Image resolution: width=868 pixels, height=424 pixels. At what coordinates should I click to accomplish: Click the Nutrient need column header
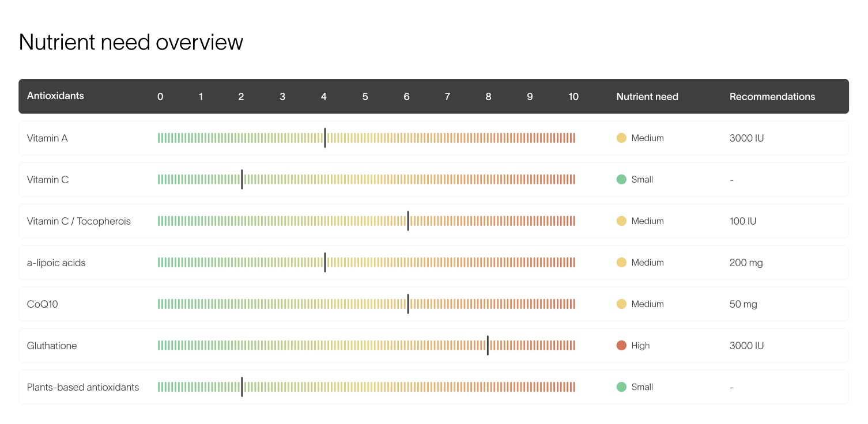pyautogui.click(x=647, y=97)
